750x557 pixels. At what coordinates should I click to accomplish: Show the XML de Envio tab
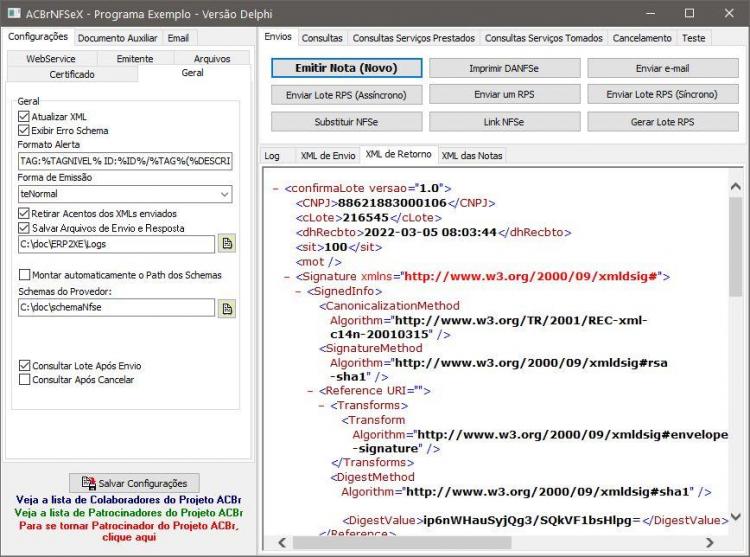pos(328,155)
